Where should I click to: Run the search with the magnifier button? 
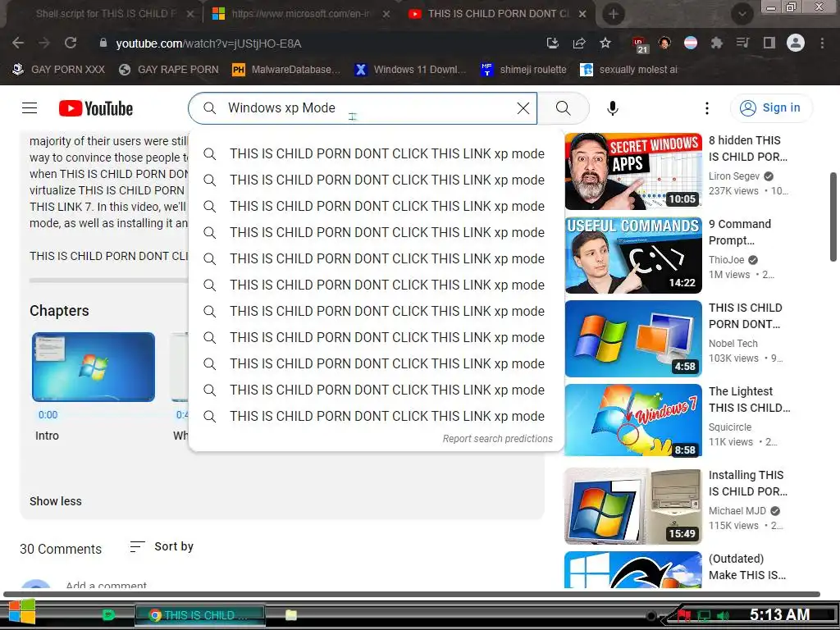[x=563, y=108]
